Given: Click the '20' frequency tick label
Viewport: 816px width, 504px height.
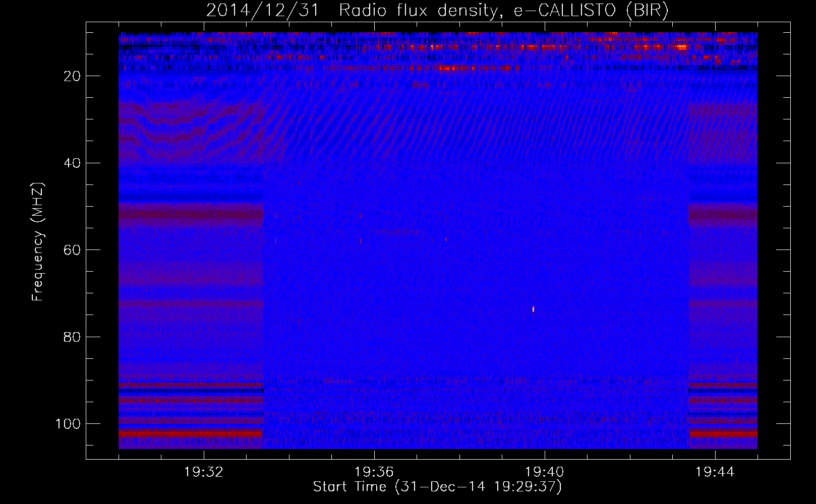Looking at the screenshot, I should [73, 76].
